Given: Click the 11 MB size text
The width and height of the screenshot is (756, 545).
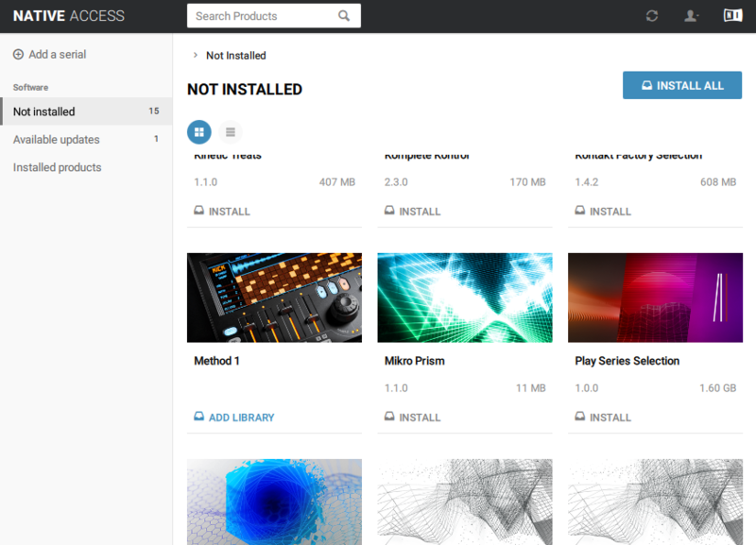Looking at the screenshot, I should [531, 388].
